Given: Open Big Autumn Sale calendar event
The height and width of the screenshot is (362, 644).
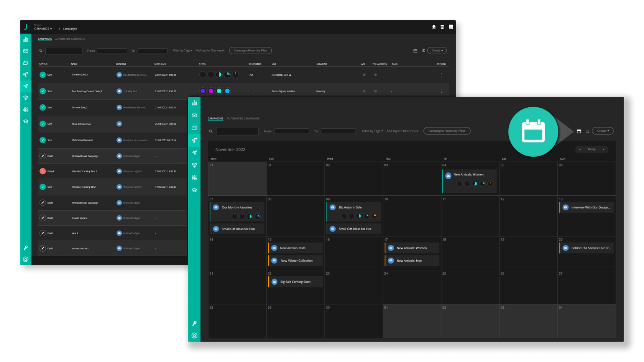Looking at the screenshot, I should point(353,212).
